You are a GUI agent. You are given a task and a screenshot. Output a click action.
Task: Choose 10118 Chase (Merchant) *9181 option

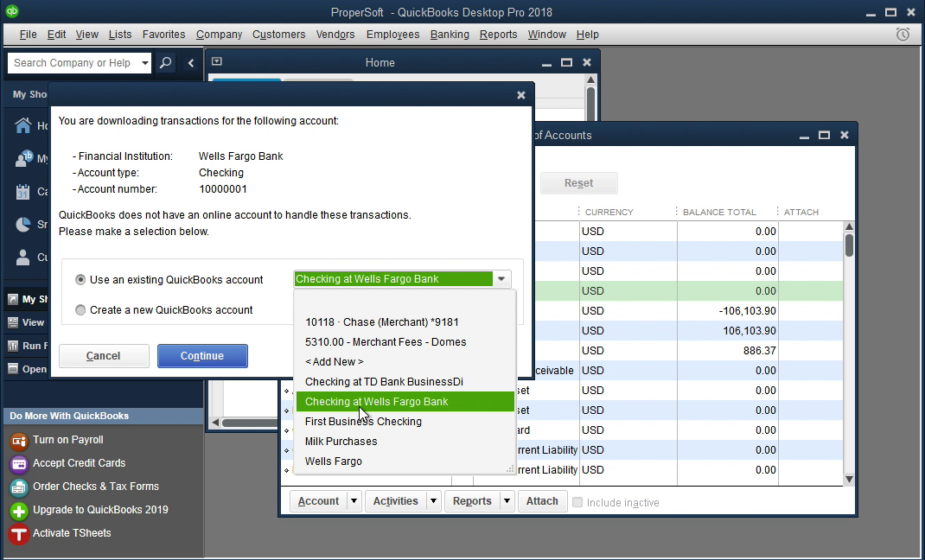(x=405, y=321)
